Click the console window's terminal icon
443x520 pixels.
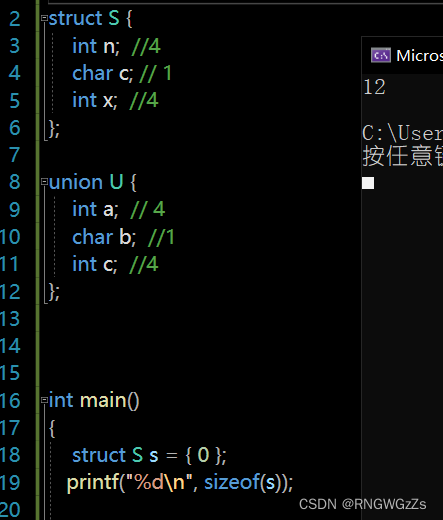(x=381, y=55)
